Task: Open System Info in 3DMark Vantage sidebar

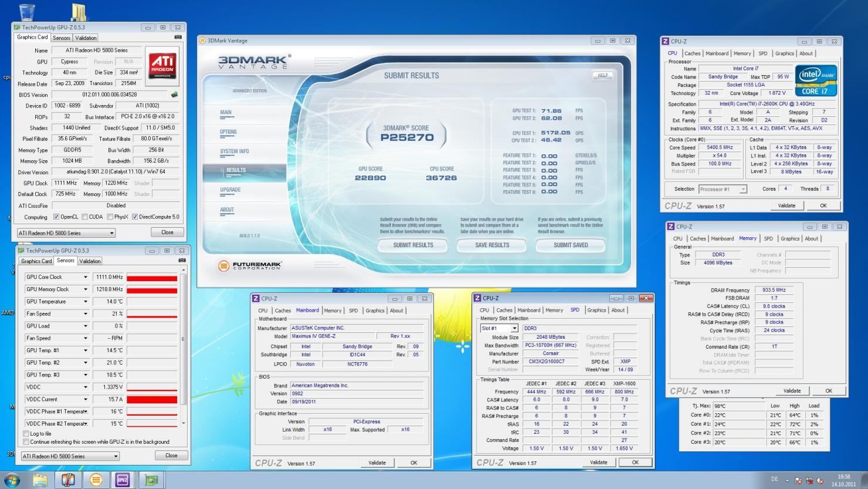Action: click(x=235, y=151)
